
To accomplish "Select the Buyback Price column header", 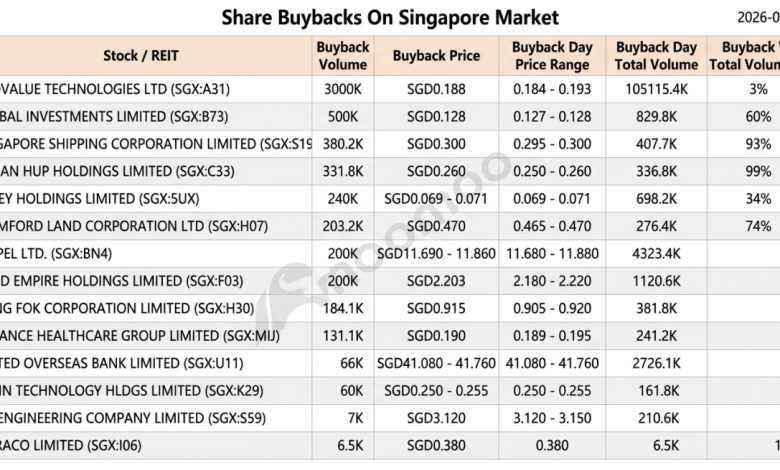I will pyautogui.click(x=436, y=56).
